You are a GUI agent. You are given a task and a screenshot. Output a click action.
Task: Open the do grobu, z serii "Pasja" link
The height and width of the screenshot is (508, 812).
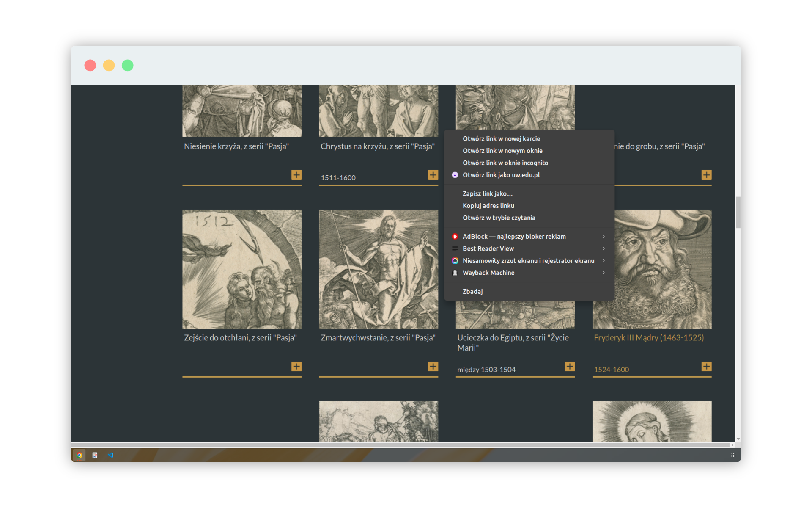click(660, 146)
